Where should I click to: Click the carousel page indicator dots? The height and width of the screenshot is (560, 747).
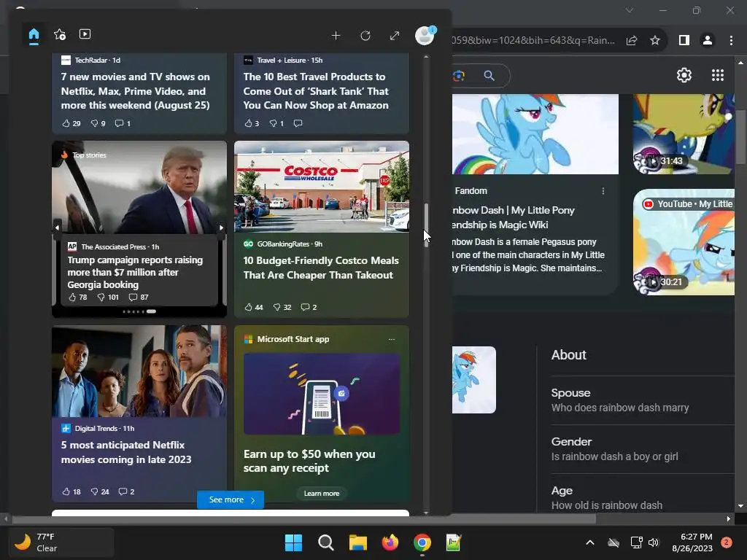coord(139,311)
